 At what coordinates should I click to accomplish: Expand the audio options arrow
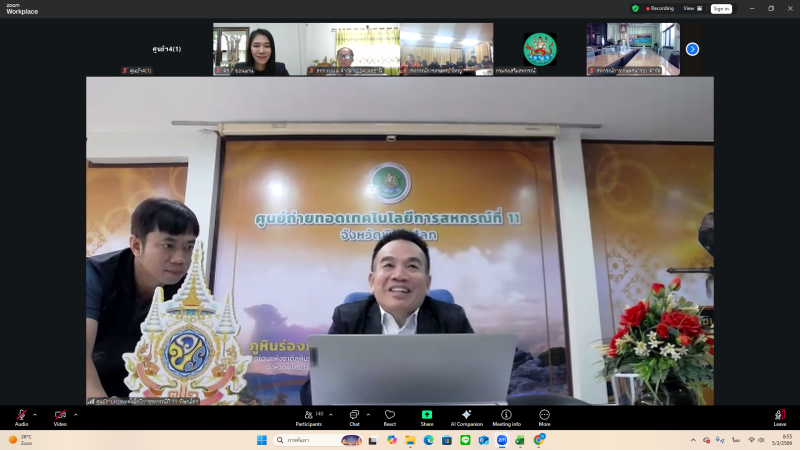point(35,413)
